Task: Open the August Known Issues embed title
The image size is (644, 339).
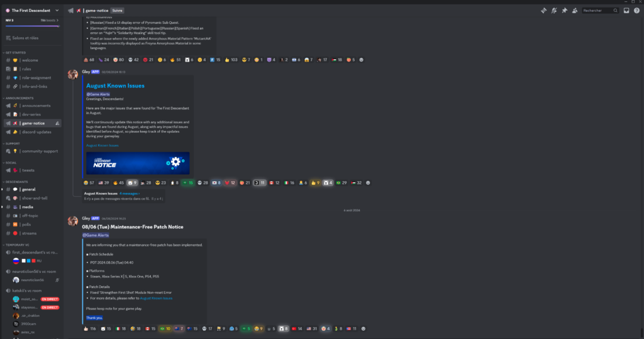Action: (x=116, y=86)
